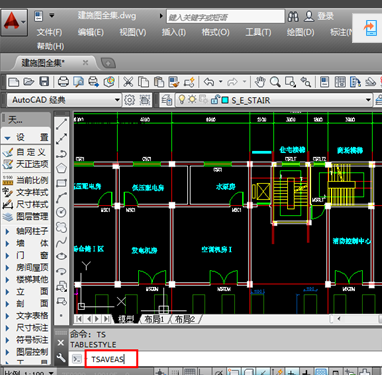Screen dimensions: 382x375
Task: Click the layer color swatch beside S_E_STAIR
Action: (x=225, y=100)
